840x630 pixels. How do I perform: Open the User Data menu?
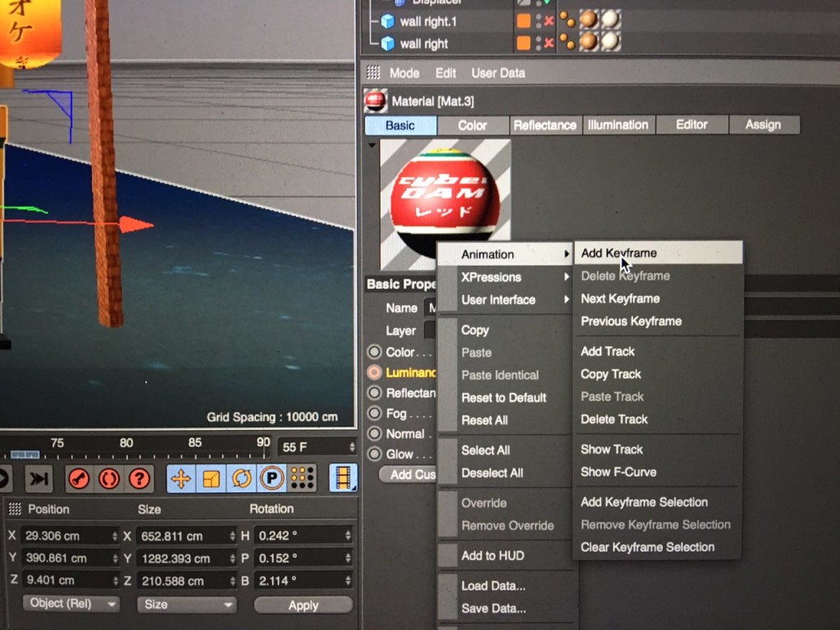pyautogui.click(x=498, y=73)
